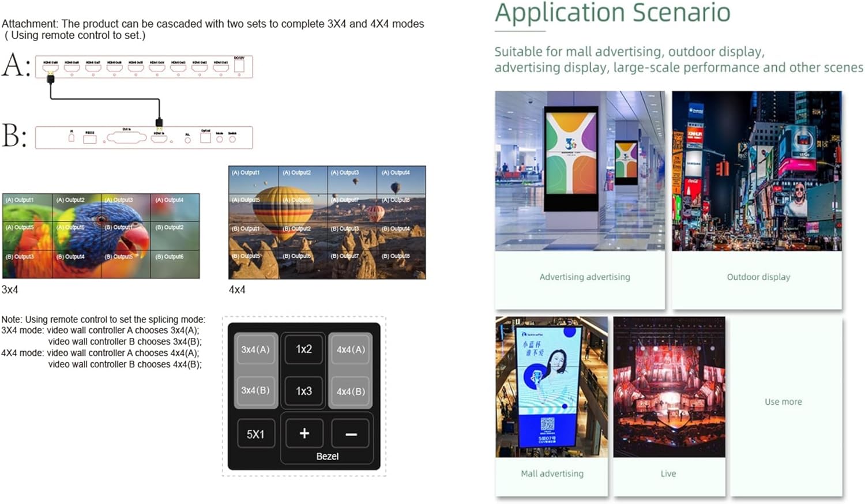Screen dimensions: 865x504
Task: Select the 5X1 mode button
Action: pyautogui.click(x=255, y=434)
